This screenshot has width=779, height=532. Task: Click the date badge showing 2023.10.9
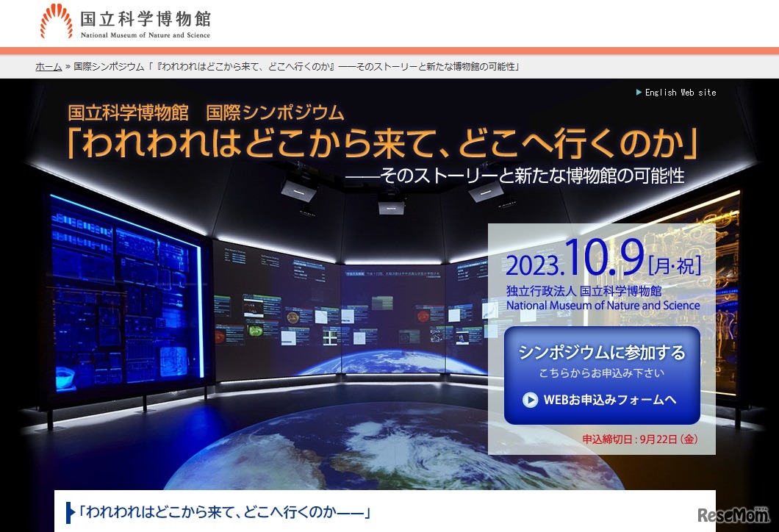pyautogui.click(x=603, y=259)
